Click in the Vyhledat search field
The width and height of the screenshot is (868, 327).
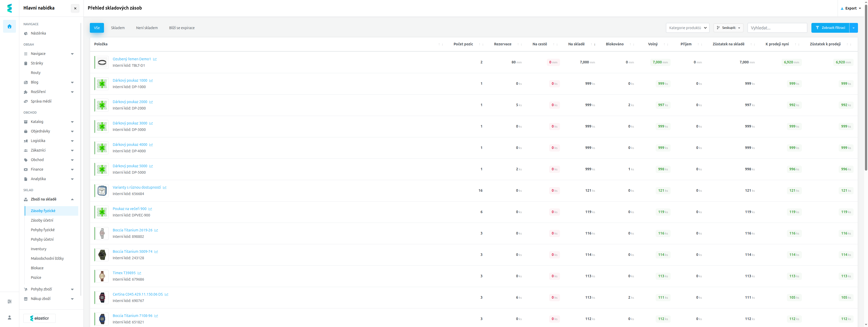[777, 28]
